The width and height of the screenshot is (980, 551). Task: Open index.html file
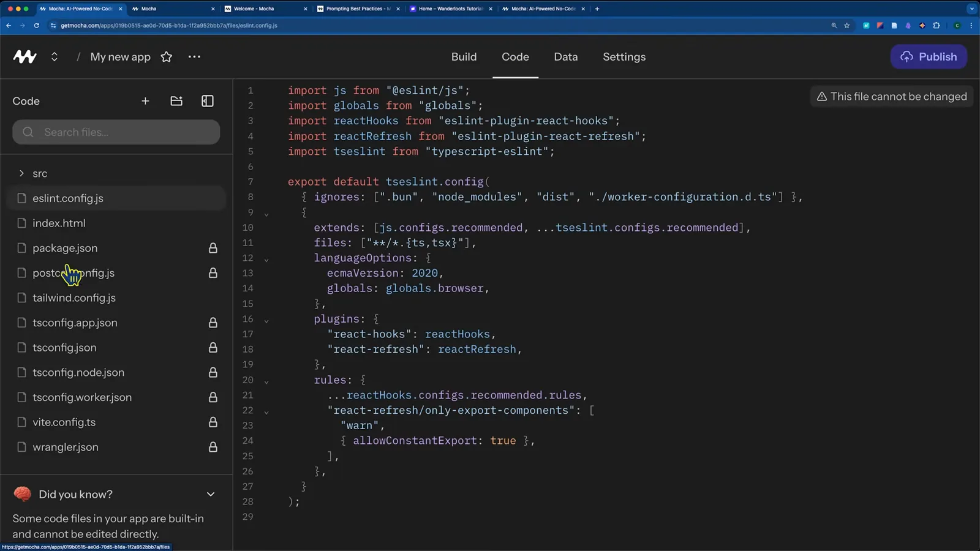[116, 223]
